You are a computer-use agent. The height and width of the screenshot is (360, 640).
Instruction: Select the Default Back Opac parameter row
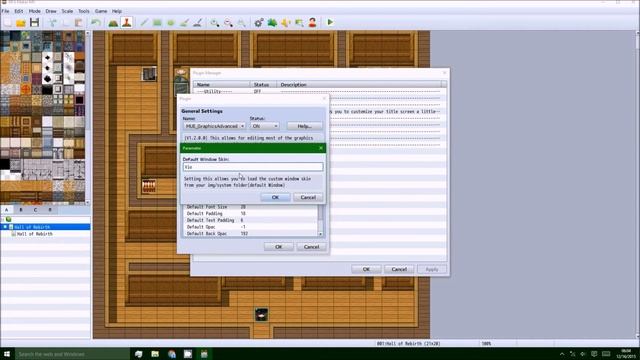coord(250,233)
